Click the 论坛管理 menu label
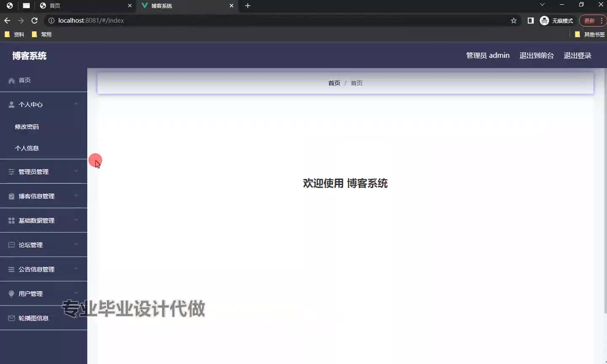The height and width of the screenshot is (364, 607). coord(30,245)
